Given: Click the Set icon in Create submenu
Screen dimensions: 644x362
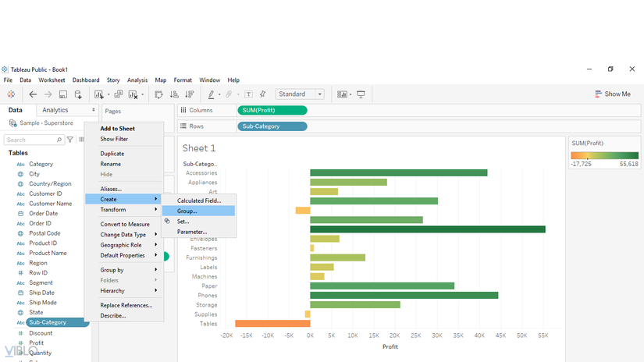Looking at the screenshot, I should [x=168, y=221].
